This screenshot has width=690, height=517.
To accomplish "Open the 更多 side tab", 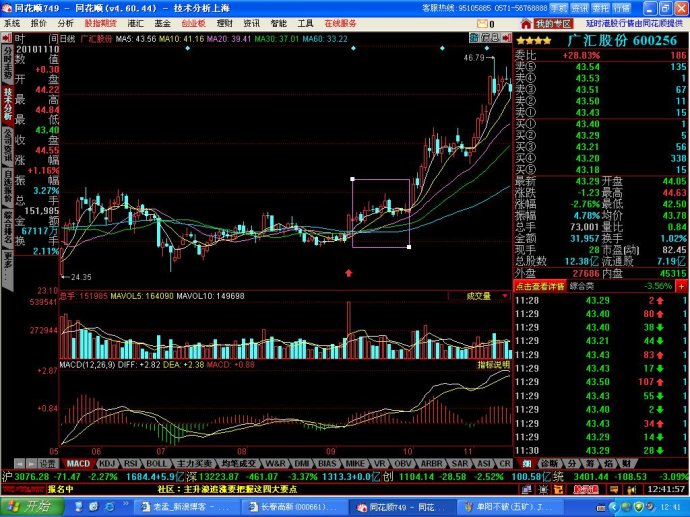I will click(7, 269).
